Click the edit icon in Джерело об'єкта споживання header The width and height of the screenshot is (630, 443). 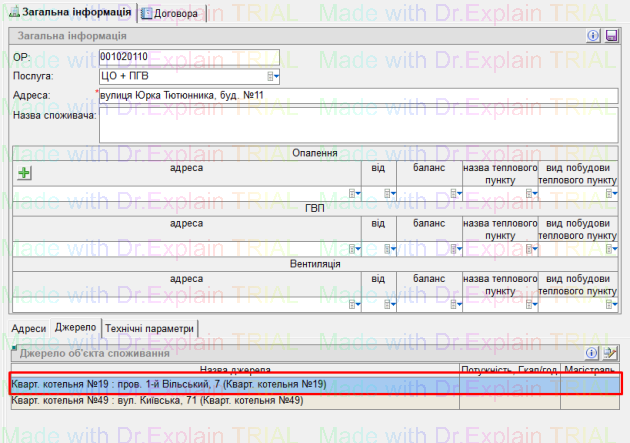click(x=610, y=352)
